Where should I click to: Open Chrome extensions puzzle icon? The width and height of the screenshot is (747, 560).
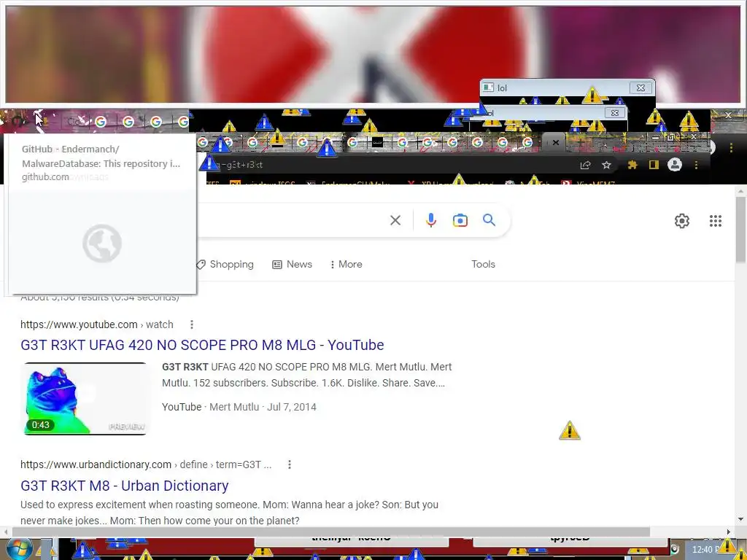pos(632,165)
